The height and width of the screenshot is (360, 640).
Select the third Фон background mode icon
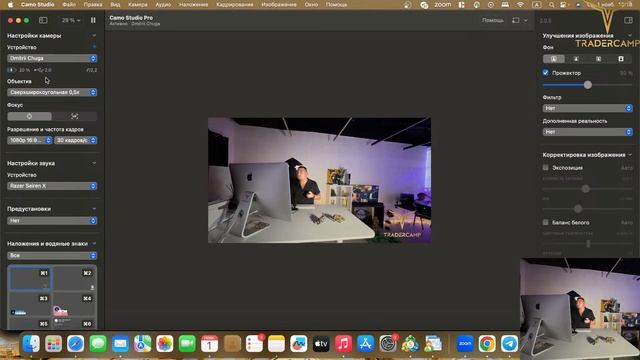pos(598,59)
